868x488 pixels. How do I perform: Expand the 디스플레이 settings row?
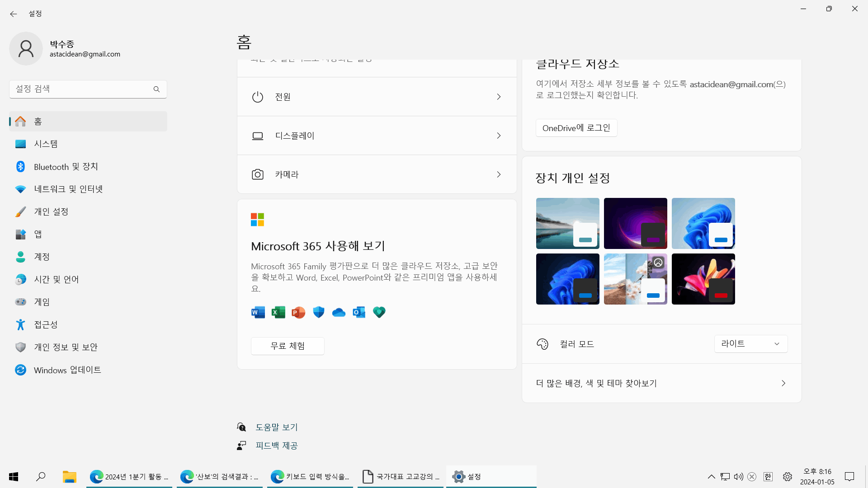[x=377, y=136]
